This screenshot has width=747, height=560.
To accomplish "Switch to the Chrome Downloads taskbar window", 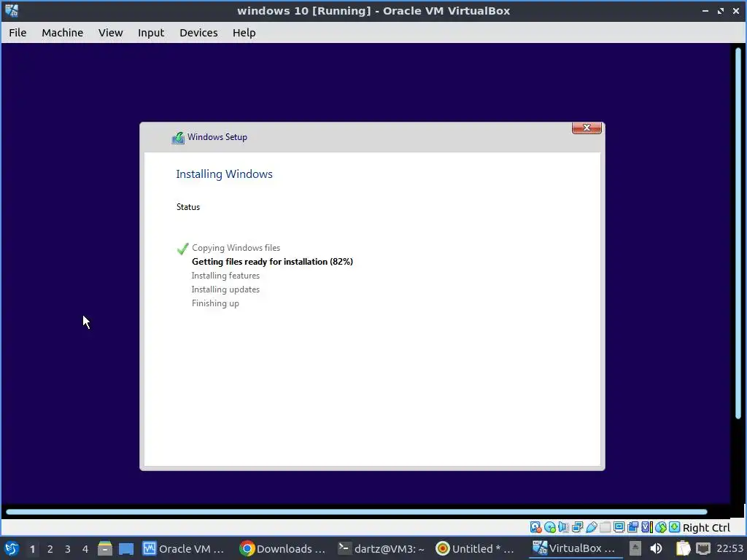I will click(x=282, y=548).
